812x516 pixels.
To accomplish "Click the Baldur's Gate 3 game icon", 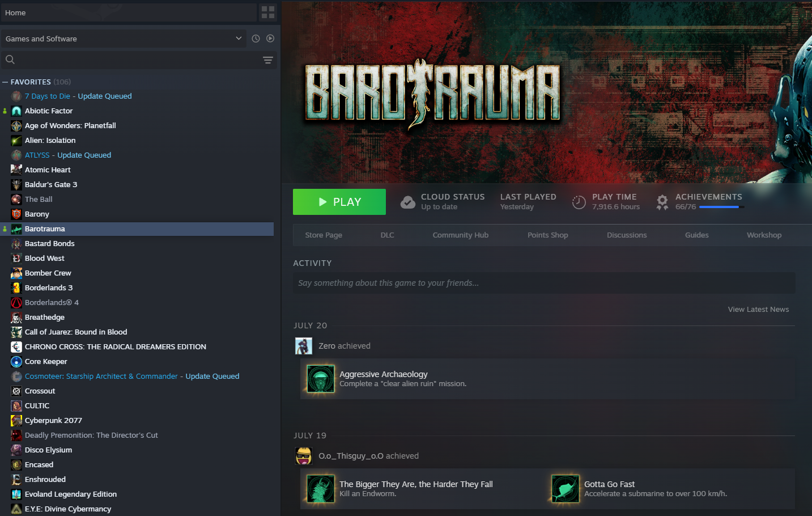I will click(x=16, y=185).
